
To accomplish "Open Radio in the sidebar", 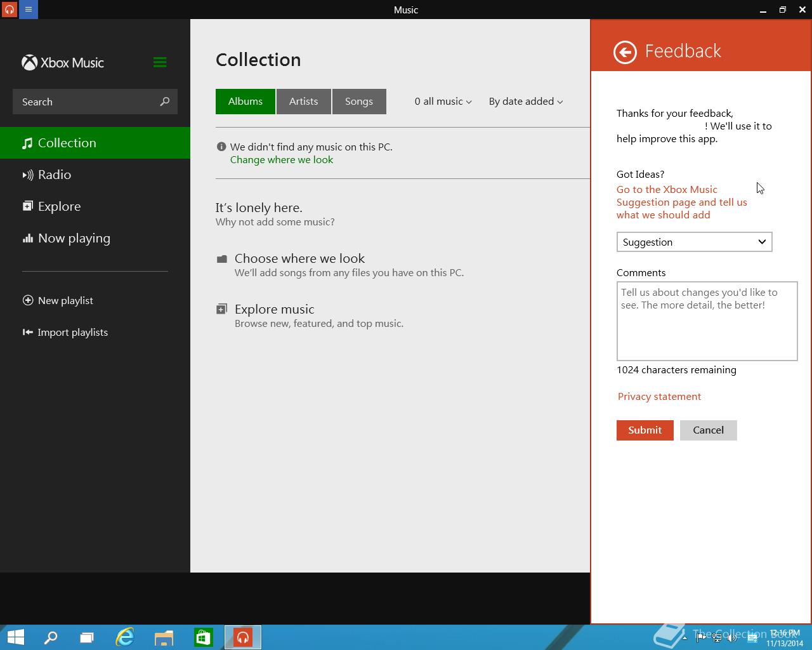I will [x=95, y=175].
